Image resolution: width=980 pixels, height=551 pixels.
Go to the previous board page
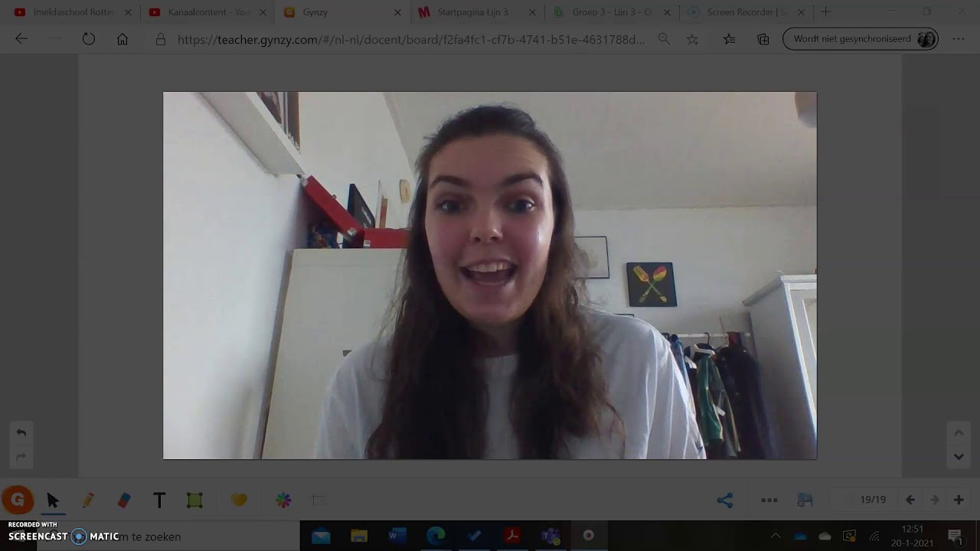pyautogui.click(x=910, y=500)
